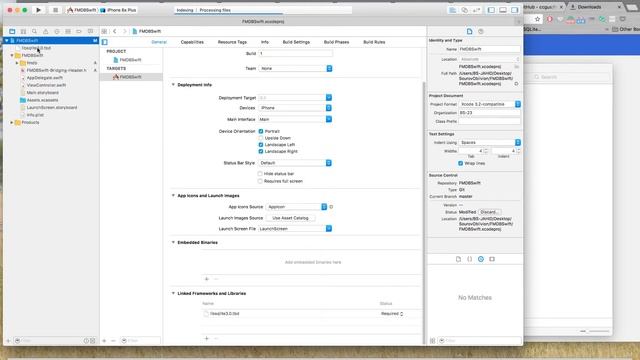Viewport: 640px width, 360px height.
Task: Open the Object library
Action: [481, 259]
